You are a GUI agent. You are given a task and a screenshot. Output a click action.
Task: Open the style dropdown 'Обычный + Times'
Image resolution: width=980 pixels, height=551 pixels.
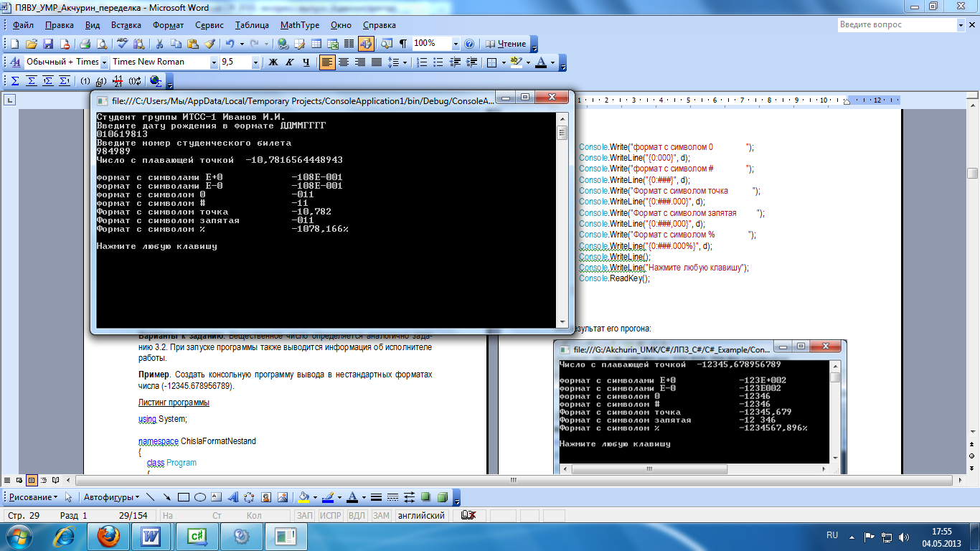pos(104,62)
